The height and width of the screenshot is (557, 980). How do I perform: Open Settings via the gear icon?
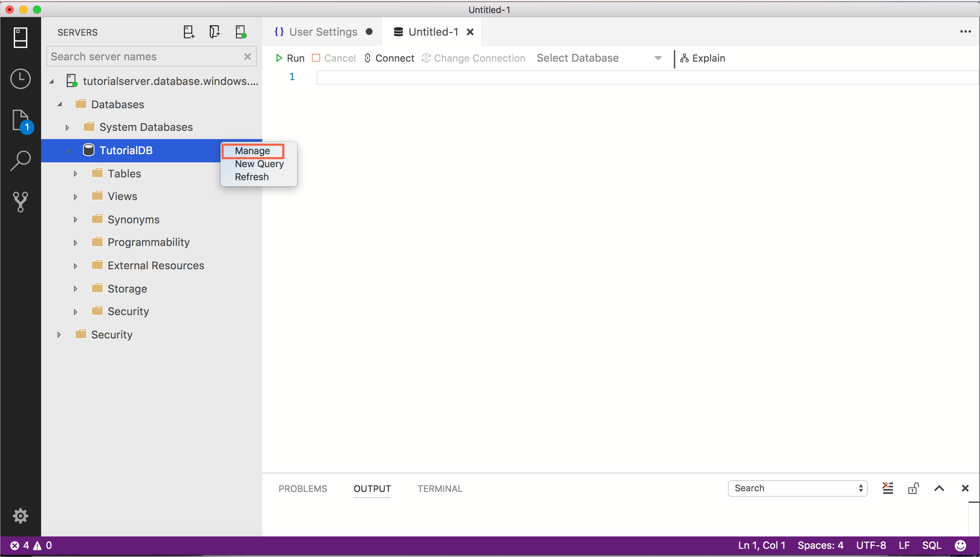click(20, 516)
